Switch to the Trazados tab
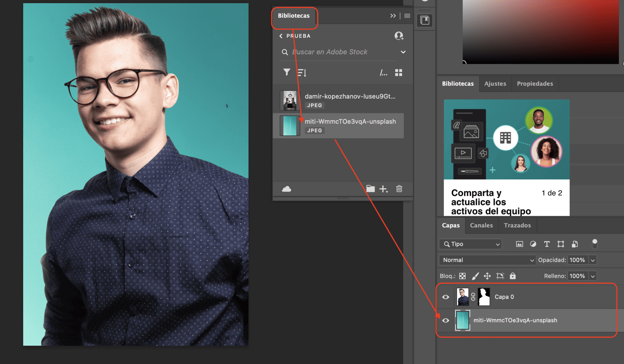The height and width of the screenshot is (364, 624). click(x=517, y=225)
